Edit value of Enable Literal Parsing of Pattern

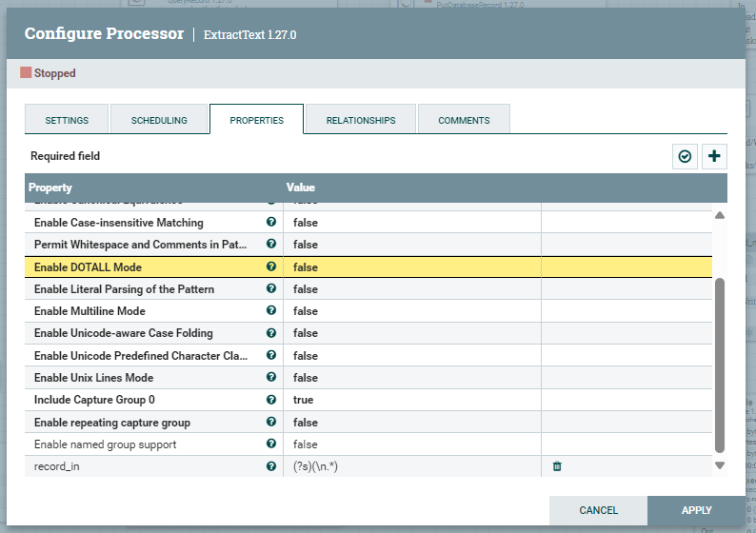(x=411, y=288)
